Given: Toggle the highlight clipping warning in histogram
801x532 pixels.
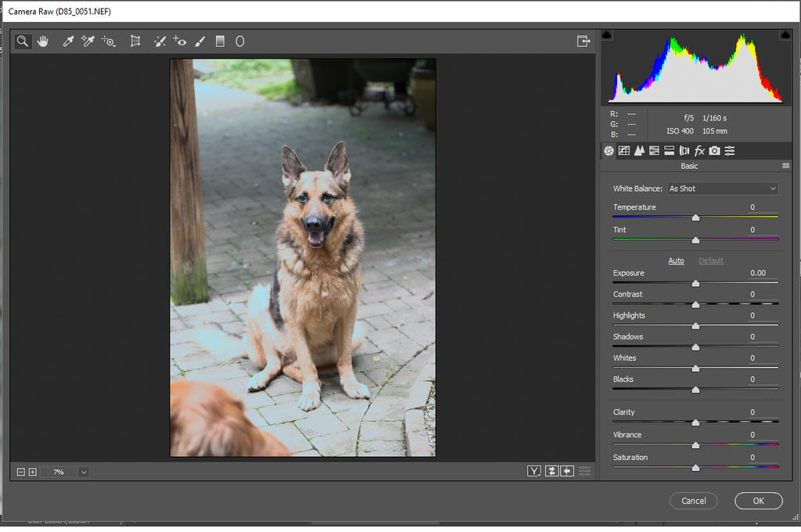Looking at the screenshot, I should tap(785, 35).
